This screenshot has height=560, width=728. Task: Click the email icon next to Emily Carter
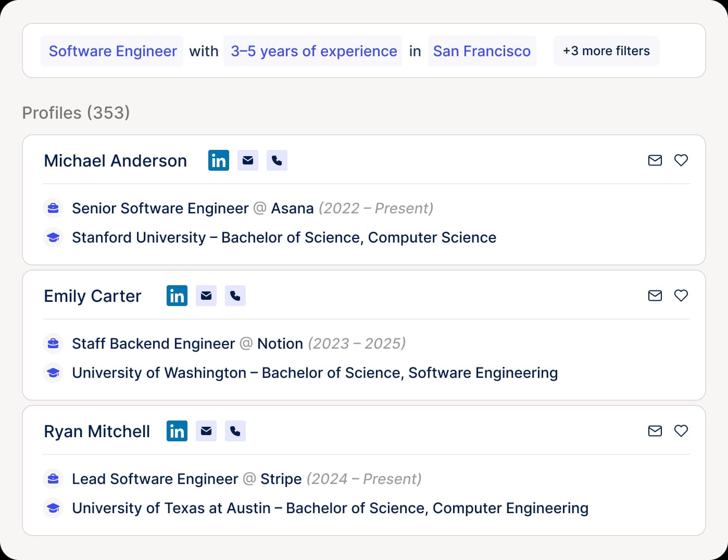[x=206, y=296]
